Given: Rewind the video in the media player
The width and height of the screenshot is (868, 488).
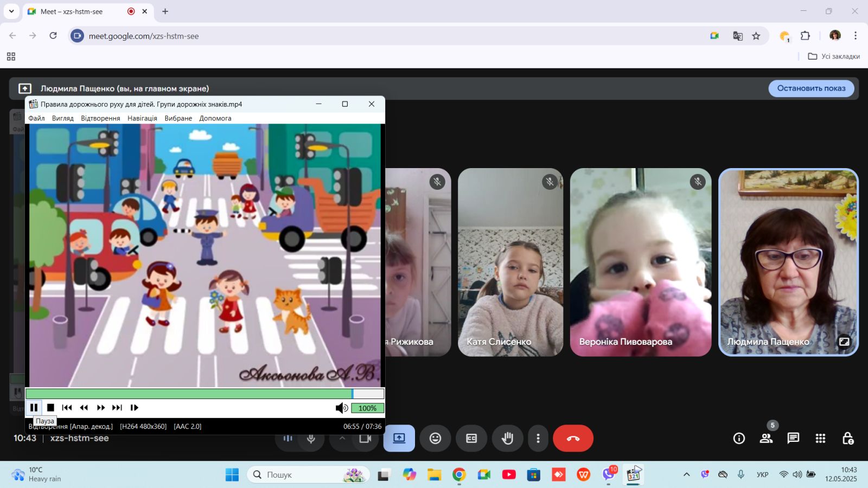Looking at the screenshot, I should 84,408.
